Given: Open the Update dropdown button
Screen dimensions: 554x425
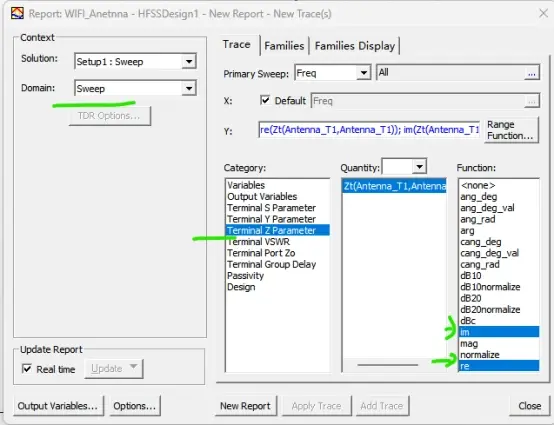Looking at the screenshot, I should [114, 368].
